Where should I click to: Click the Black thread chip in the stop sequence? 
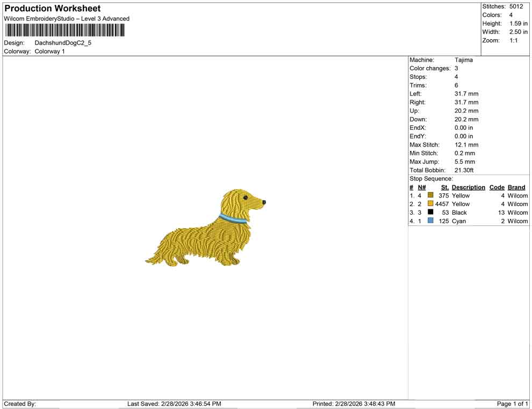pyautogui.click(x=429, y=213)
